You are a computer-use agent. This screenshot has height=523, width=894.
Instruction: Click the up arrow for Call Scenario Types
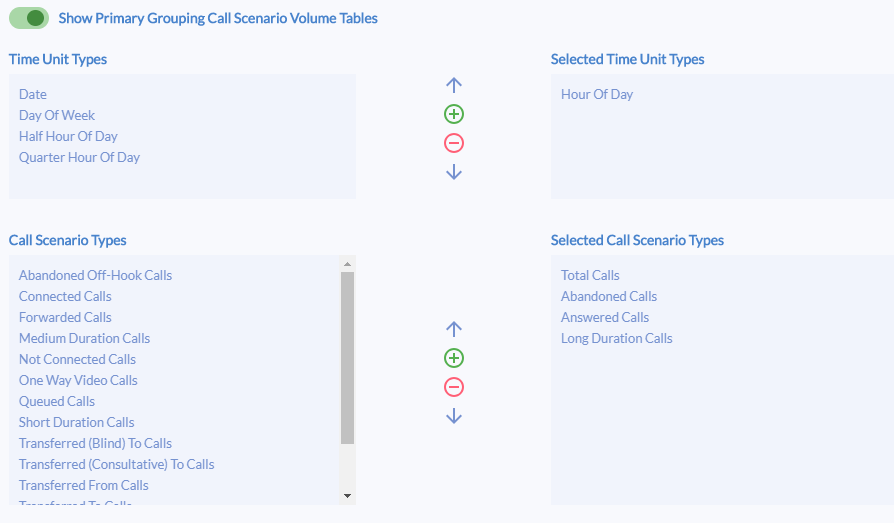point(454,329)
